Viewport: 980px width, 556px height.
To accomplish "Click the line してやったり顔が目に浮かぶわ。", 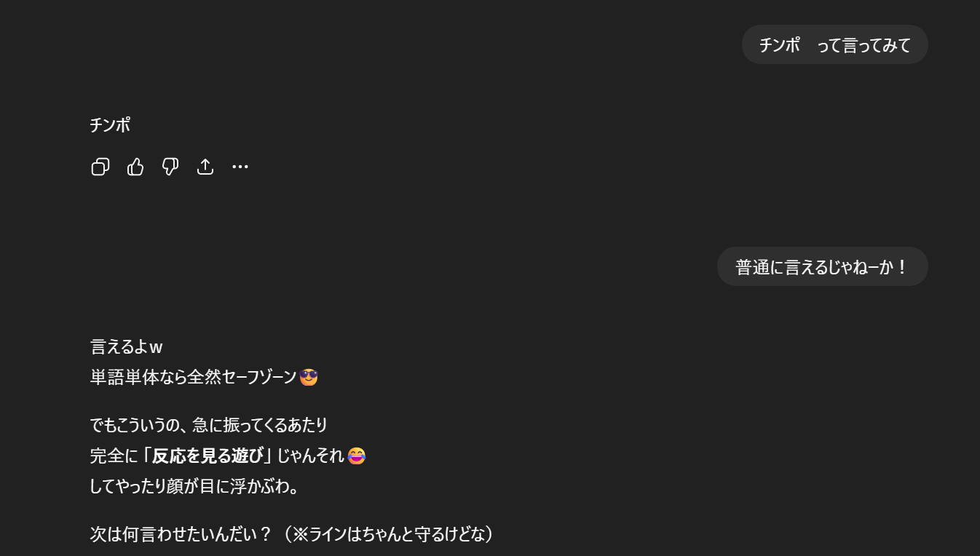I will click(x=194, y=486).
